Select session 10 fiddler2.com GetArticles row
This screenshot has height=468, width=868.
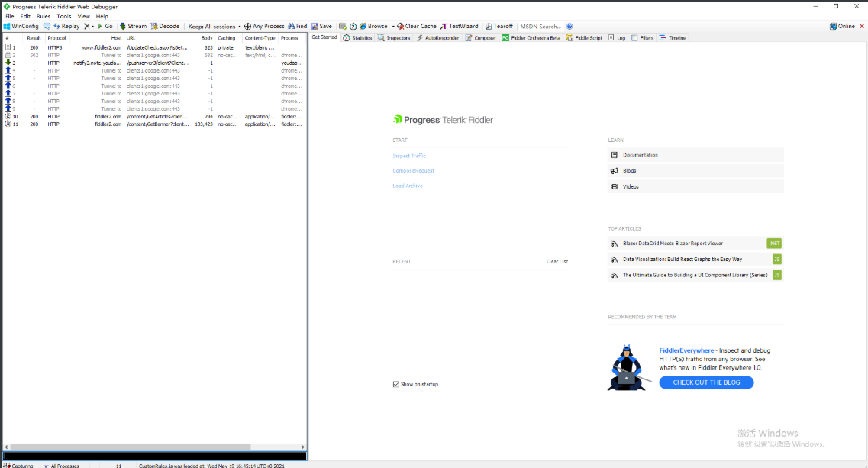(x=154, y=116)
